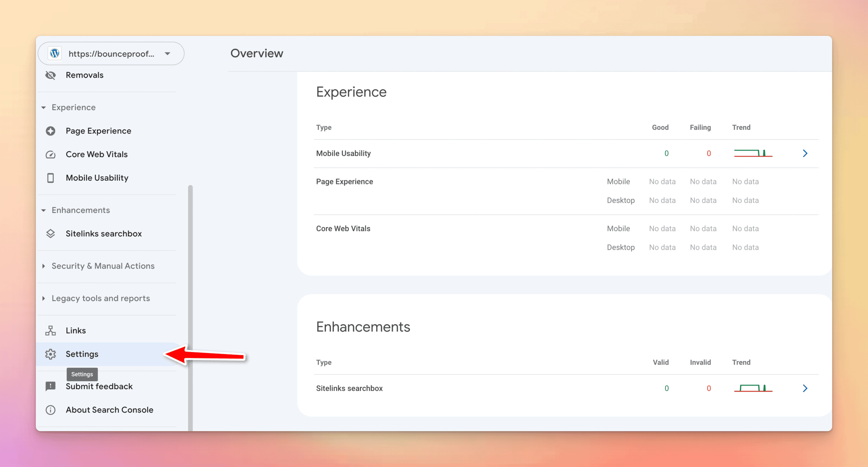Open the property selector dropdown arrow
The image size is (868, 467).
pyautogui.click(x=167, y=54)
